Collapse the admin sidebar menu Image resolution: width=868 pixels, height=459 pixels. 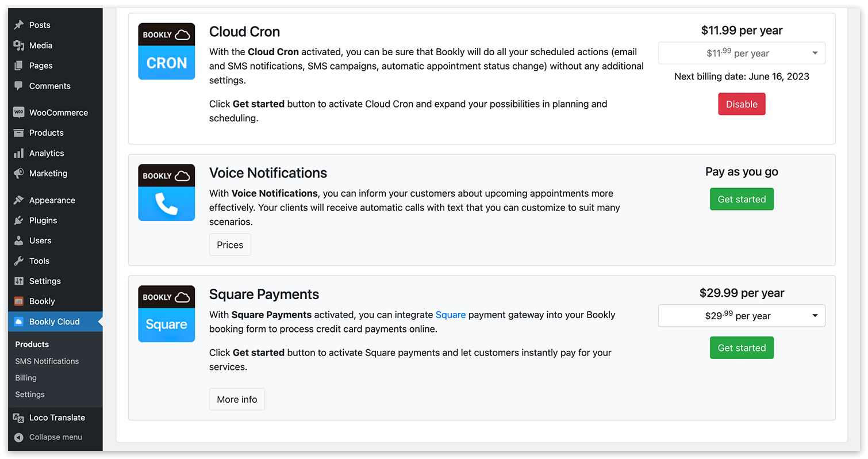pyautogui.click(x=55, y=437)
